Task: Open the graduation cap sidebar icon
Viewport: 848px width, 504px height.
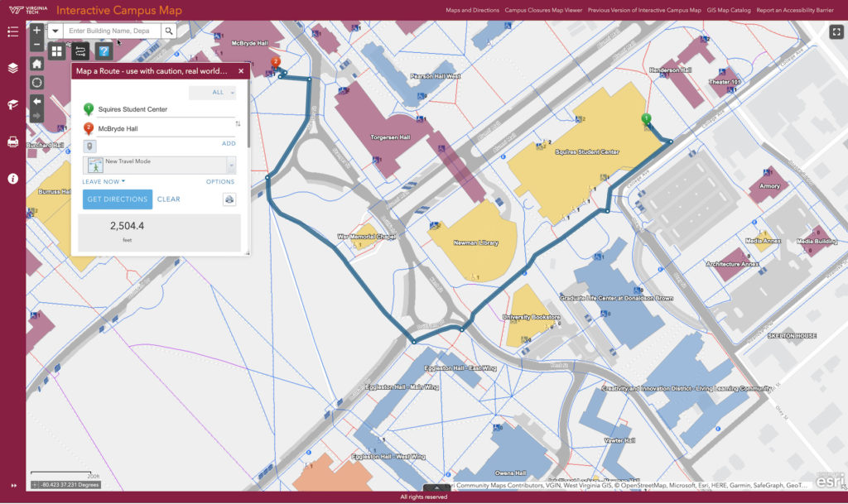Action: pyautogui.click(x=12, y=104)
